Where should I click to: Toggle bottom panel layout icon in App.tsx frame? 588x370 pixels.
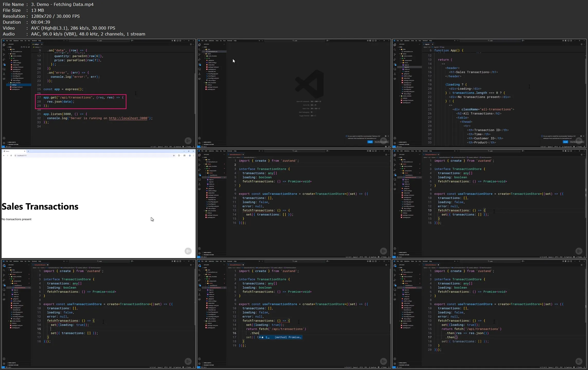coord(568,41)
